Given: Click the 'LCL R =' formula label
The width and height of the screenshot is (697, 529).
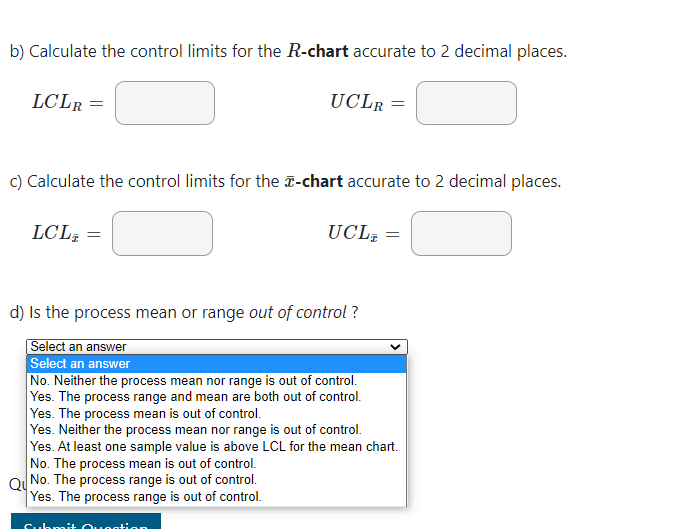Looking at the screenshot, I should [x=68, y=102].
